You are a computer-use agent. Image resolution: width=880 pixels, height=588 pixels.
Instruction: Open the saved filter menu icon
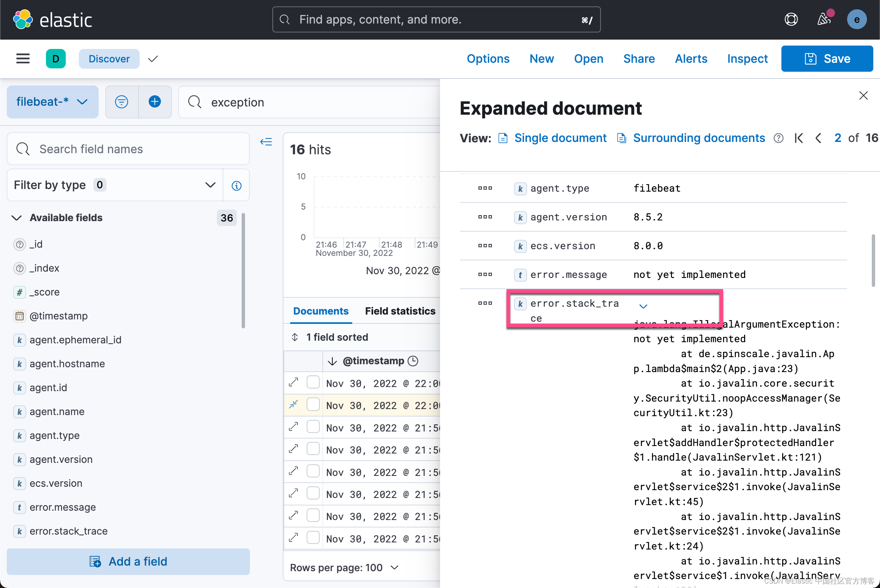[x=121, y=102]
